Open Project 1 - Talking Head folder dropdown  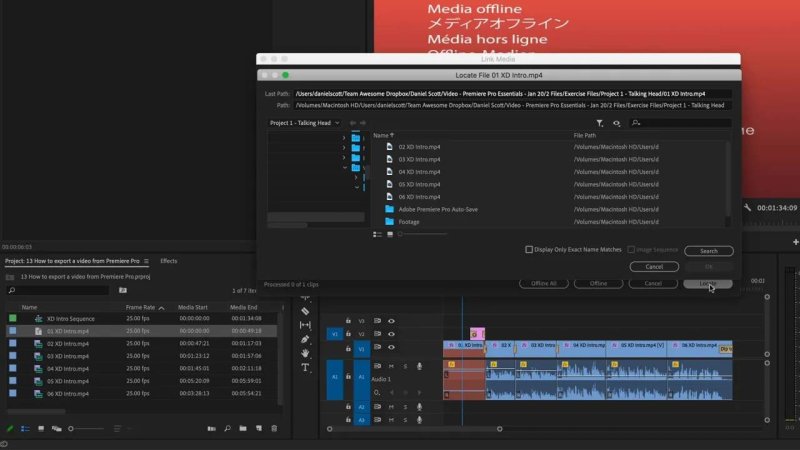click(x=304, y=123)
